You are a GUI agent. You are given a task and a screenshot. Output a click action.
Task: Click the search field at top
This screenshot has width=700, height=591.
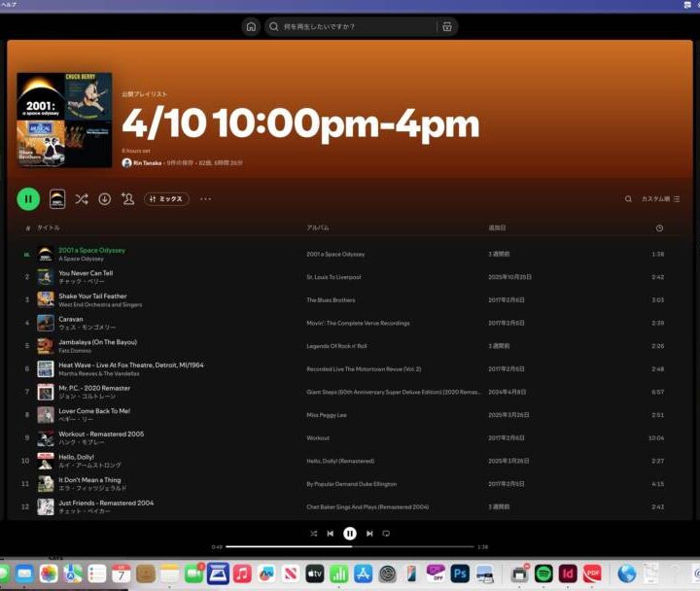pos(350,27)
